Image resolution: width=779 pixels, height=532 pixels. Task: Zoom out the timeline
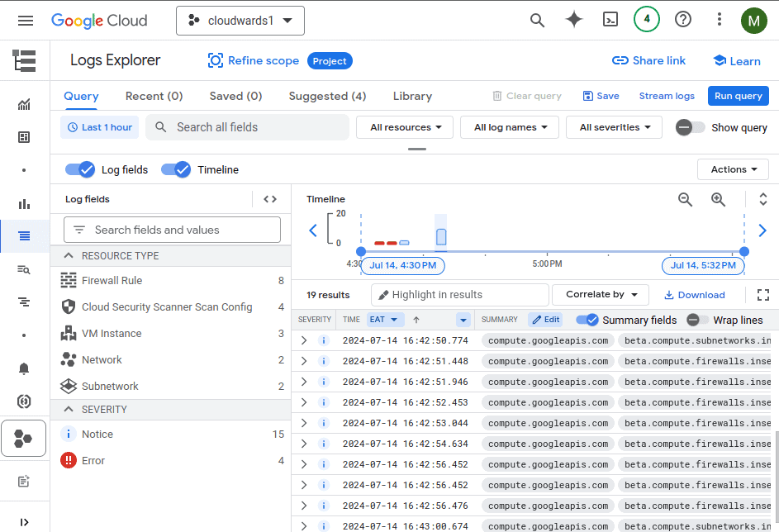point(685,199)
